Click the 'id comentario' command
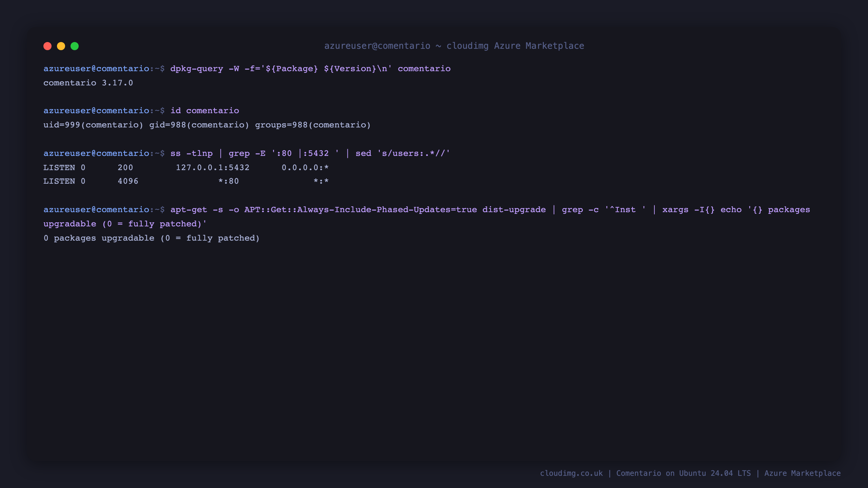868x488 pixels. (x=204, y=111)
